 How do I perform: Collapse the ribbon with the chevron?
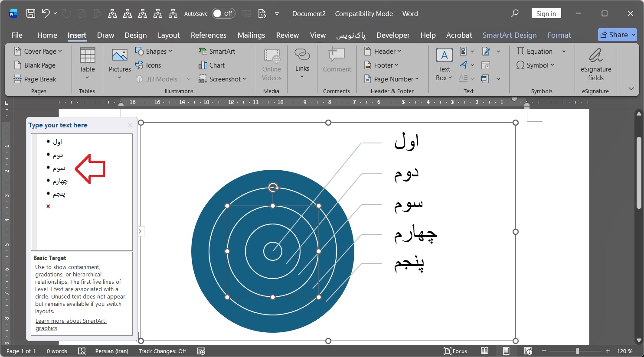coord(631,89)
